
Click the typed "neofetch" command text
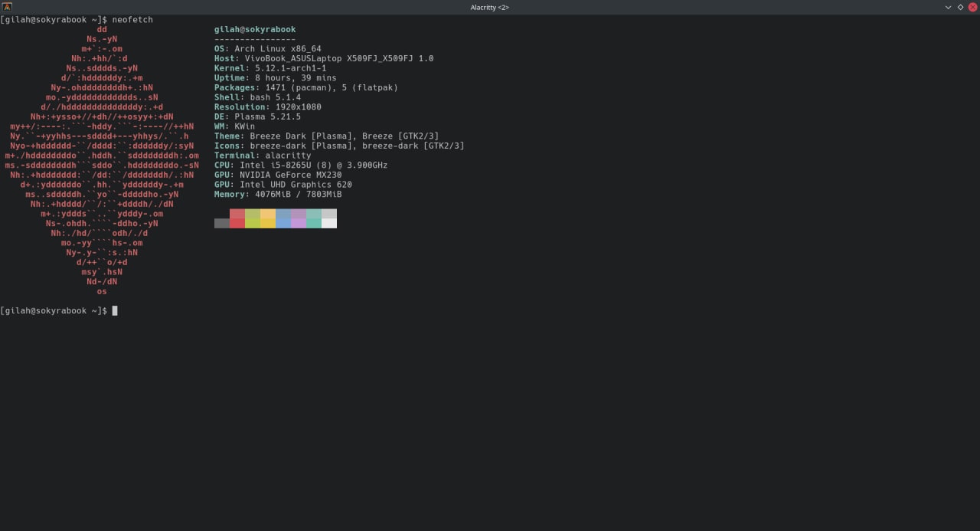[x=132, y=19]
